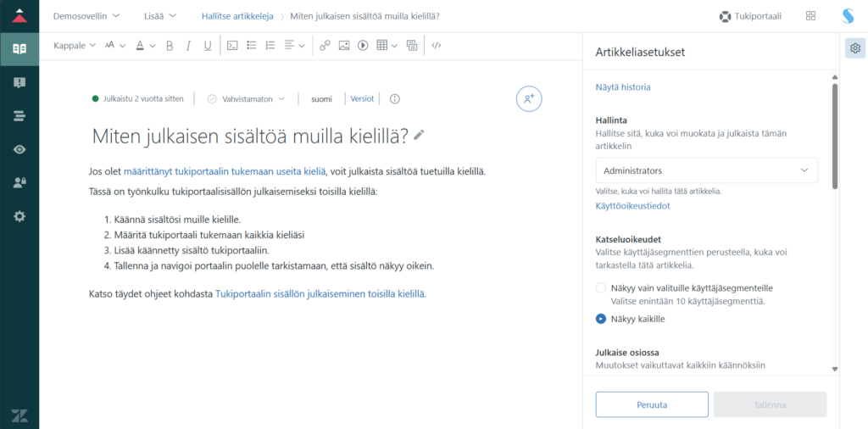Toggle the article settings gear panel icon
868x429 pixels.
[854, 48]
